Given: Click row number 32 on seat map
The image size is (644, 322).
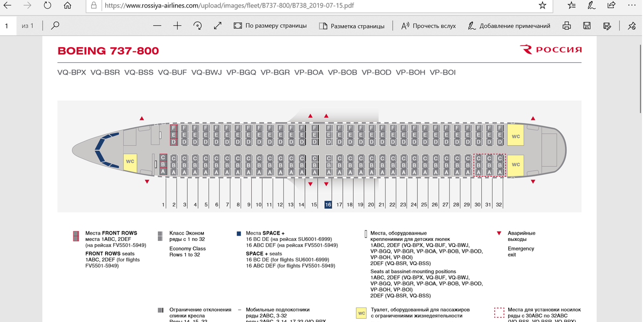Looking at the screenshot, I should 499,205.
